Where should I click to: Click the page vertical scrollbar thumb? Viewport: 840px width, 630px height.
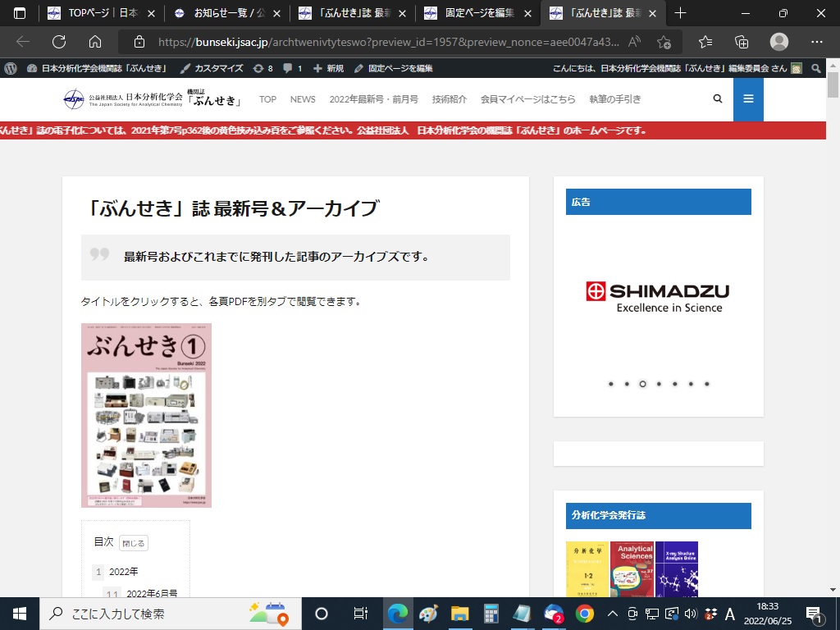(x=833, y=84)
